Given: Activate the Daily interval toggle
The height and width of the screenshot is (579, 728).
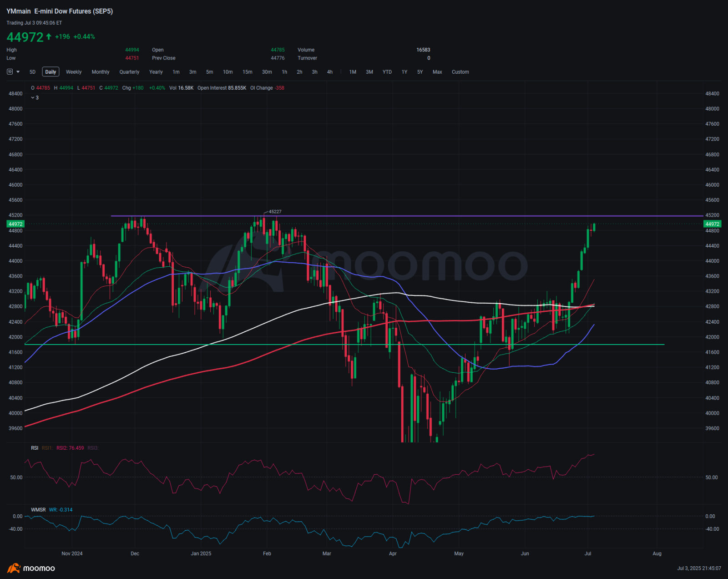Looking at the screenshot, I should pos(51,72).
